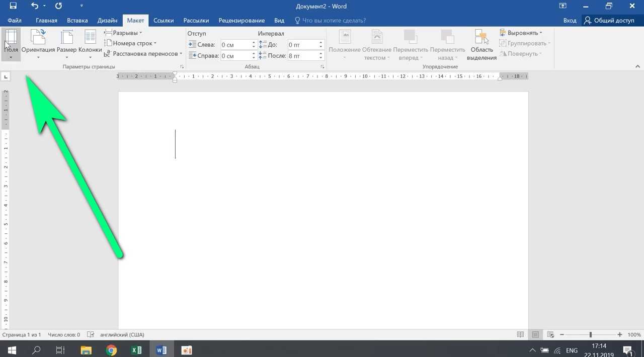Switch to the Ссылки tab

pyautogui.click(x=164, y=21)
